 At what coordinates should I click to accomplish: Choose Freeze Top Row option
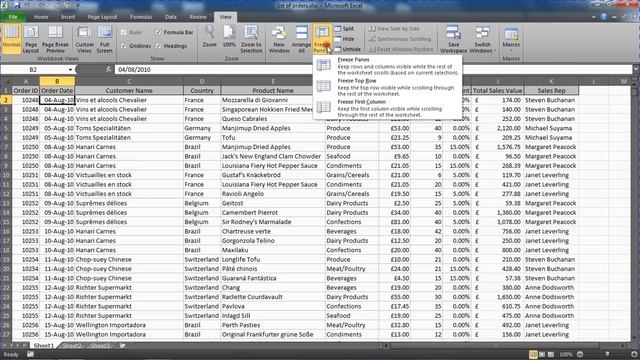click(387, 87)
